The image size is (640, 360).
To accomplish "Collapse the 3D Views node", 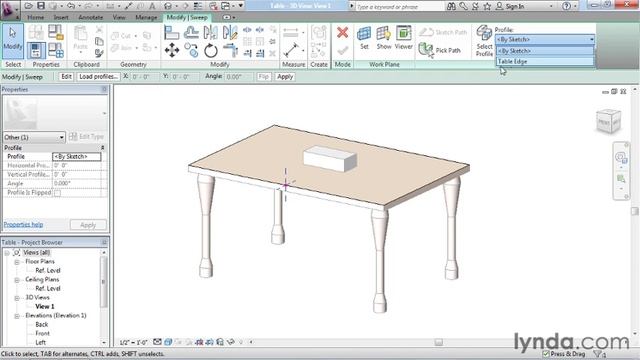I will coord(17,298).
